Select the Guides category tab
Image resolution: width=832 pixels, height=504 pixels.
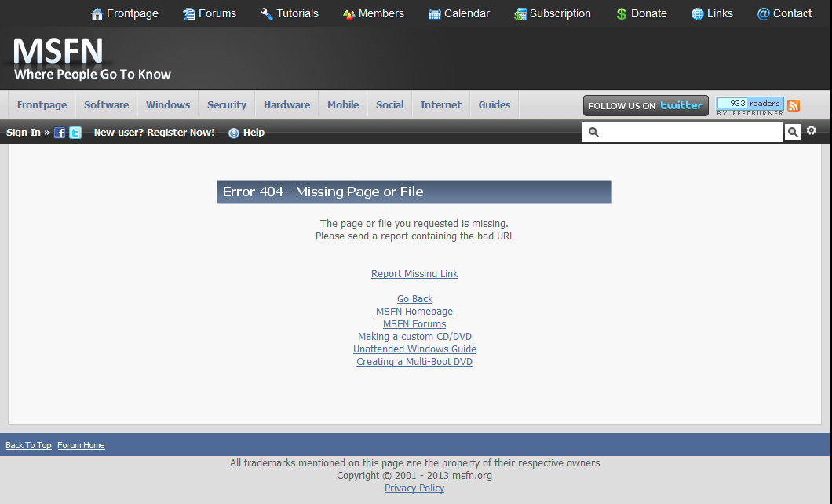point(494,104)
